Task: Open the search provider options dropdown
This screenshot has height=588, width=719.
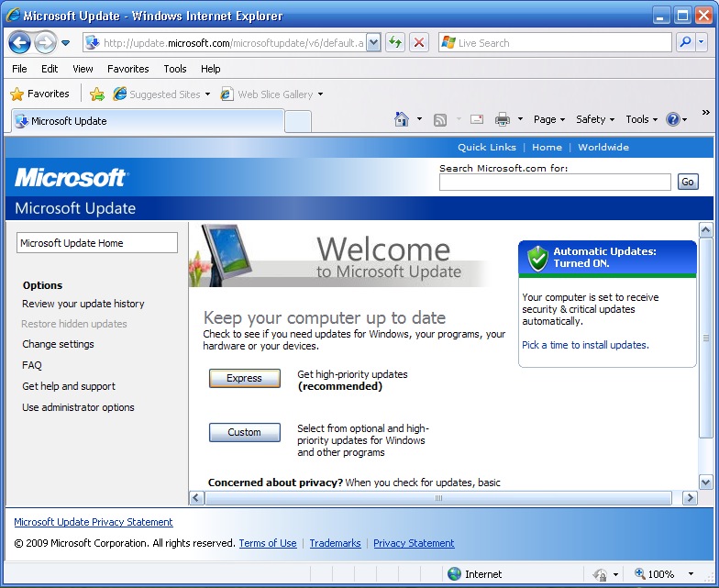Action: [x=701, y=43]
